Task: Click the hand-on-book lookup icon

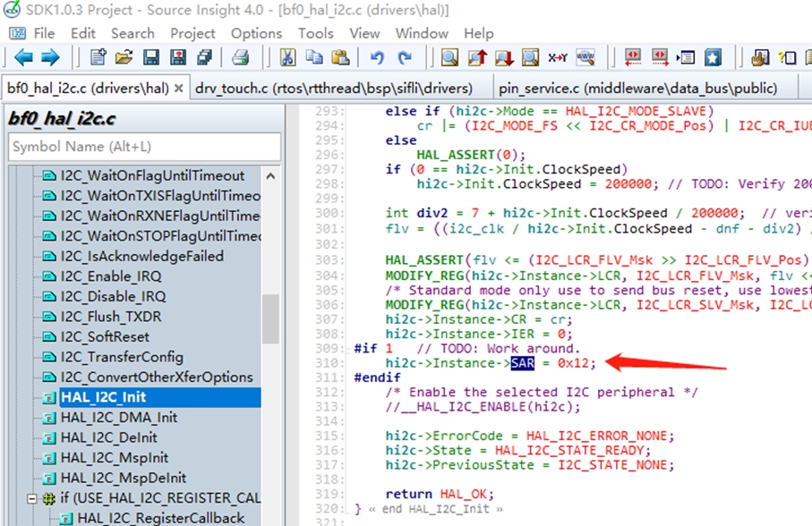Action: [x=760, y=57]
